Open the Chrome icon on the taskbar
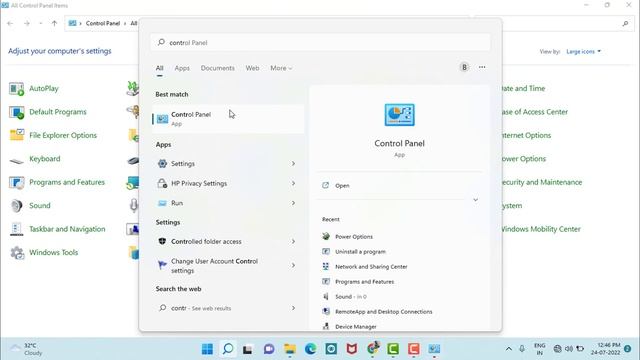Screen dimensions: 640x360 coord(373,349)
